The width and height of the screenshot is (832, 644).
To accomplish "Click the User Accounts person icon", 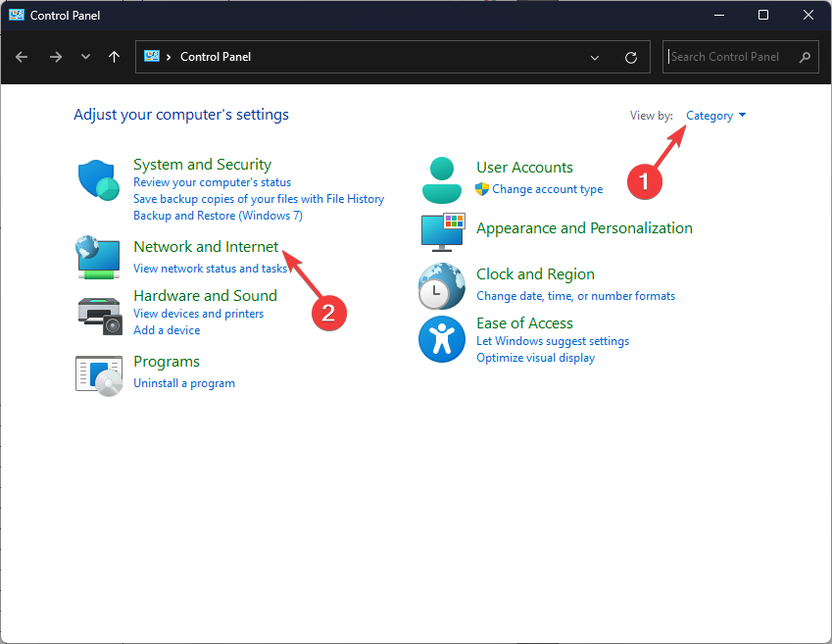I will tap(442, 178).
